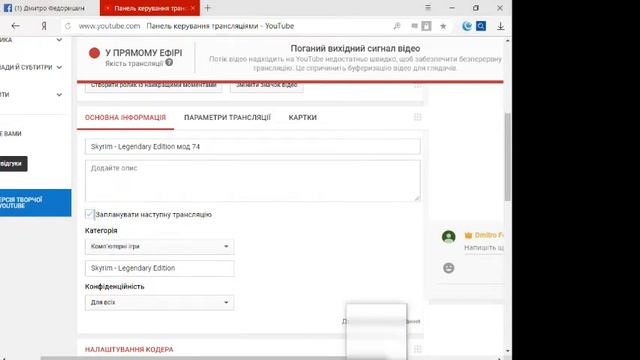Click the Змінити значок відео button
This screenshot has height=360, width=640.
(x=267, y=86)
